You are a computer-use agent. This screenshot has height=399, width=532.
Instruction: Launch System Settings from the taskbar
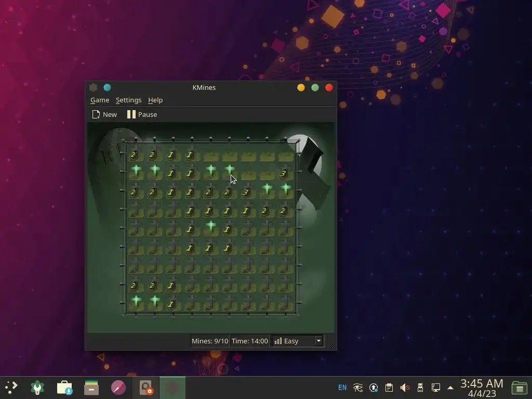(x=37, y=388)
